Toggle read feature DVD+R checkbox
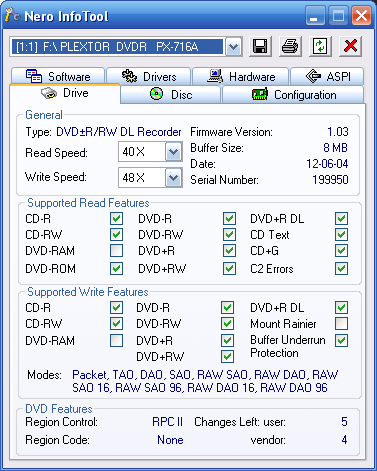The height and width of the screenshot is (471, 377). pos(229,250)
